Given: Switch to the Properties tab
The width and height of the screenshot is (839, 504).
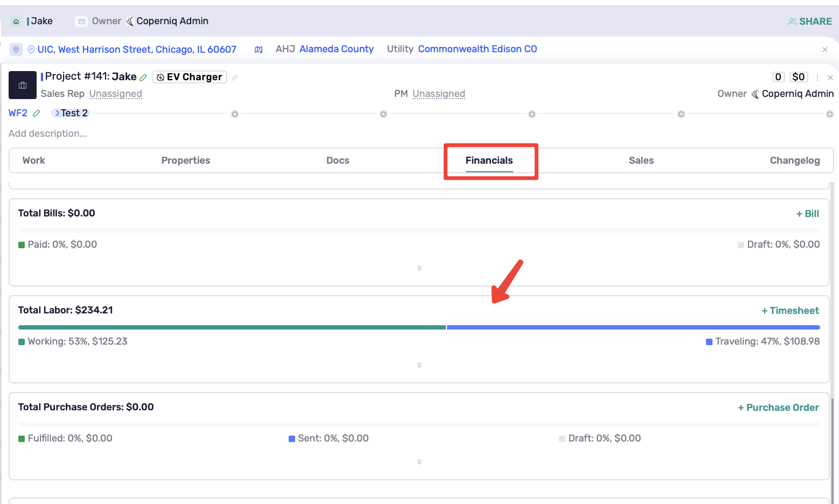Looking at the screenshot, I should click(x=186, y=160).
